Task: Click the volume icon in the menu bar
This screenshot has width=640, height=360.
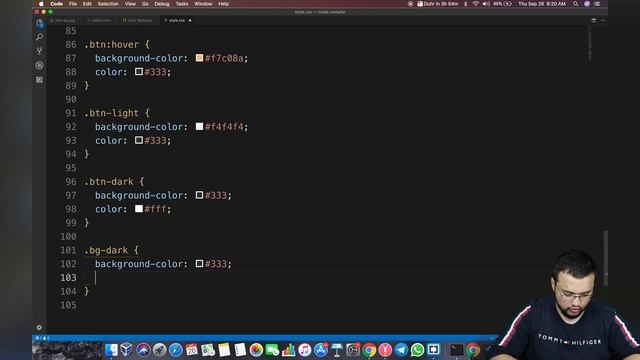Action: (x=486, y=4)
